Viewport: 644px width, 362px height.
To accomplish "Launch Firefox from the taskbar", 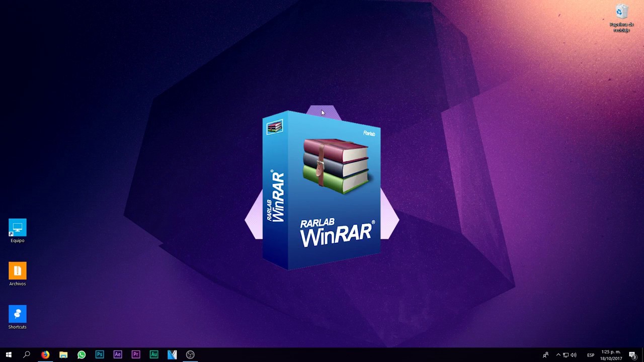I will (x=45, y=355).
